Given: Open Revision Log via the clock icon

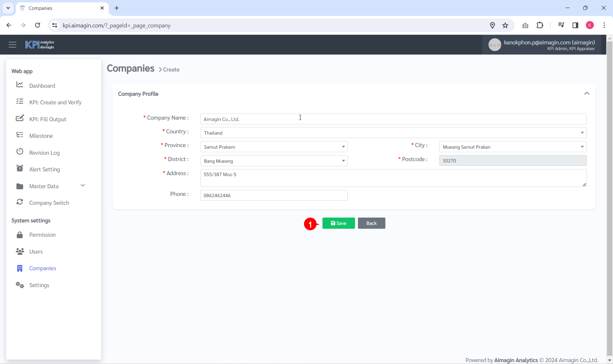Looking at the screenshot, I should pos(19,151).
